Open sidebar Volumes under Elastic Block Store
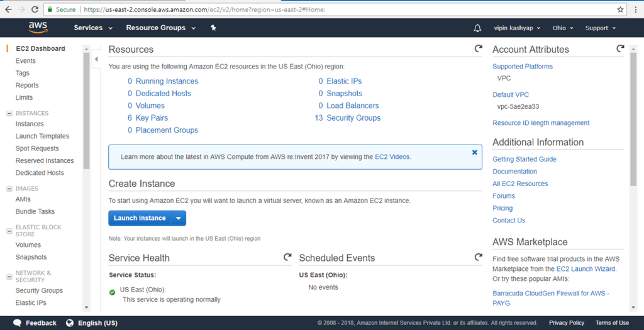The height and width of the screenshot is (330, 644). (x=28, y=245)
